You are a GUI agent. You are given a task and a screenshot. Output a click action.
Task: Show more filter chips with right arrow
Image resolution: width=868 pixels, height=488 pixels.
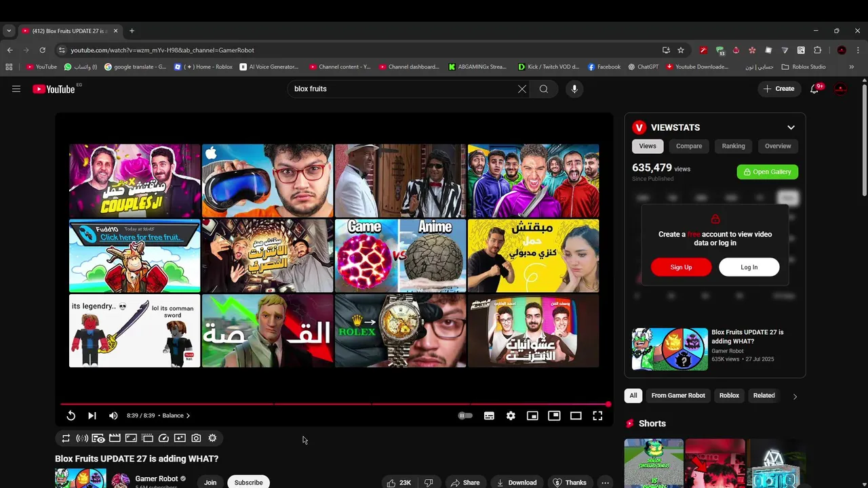click(795, 396)
